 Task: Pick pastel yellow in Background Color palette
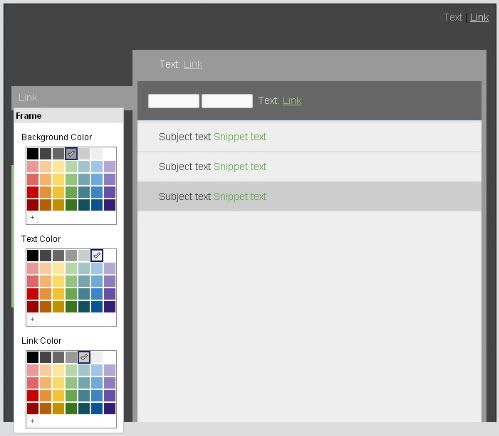tap(58, 166)
